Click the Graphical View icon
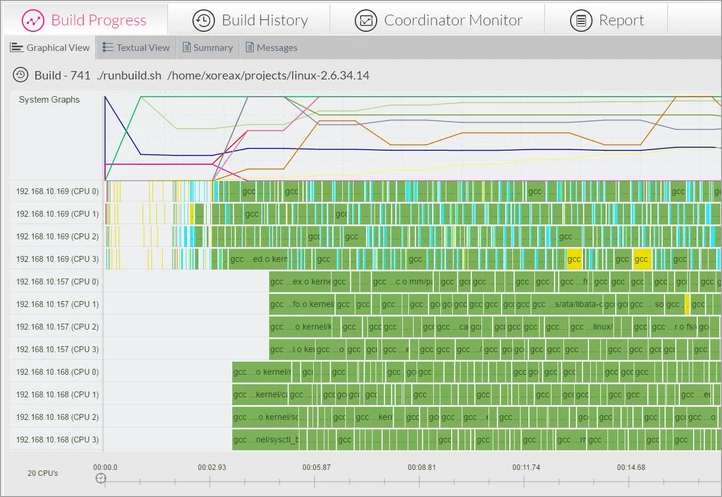 16,47
